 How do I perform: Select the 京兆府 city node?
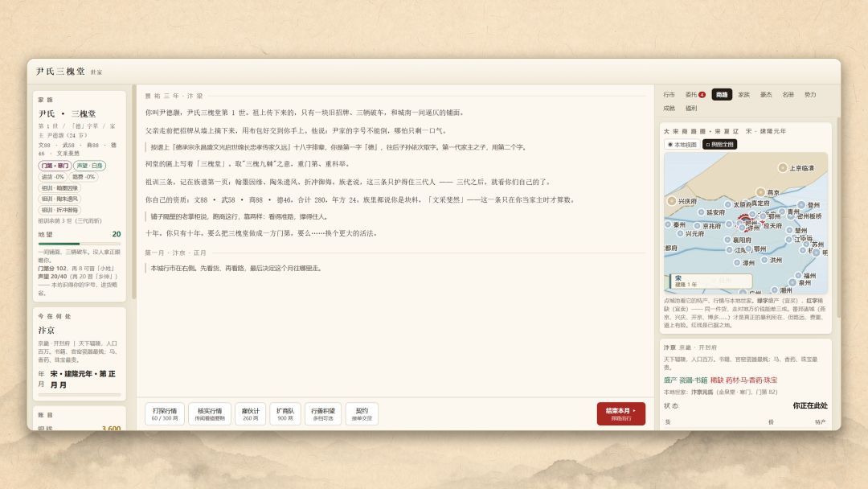pyautogui.click(x=697, y=226)
